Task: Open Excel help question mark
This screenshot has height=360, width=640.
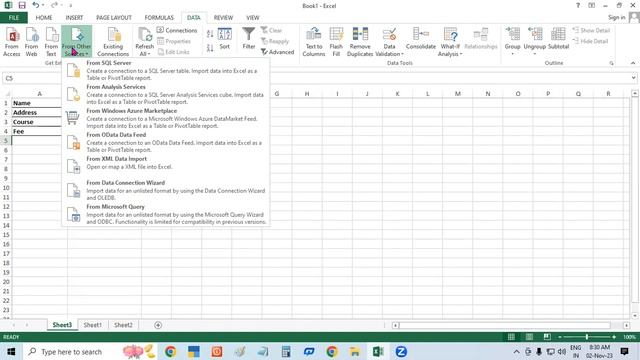Action: point(578,5)
